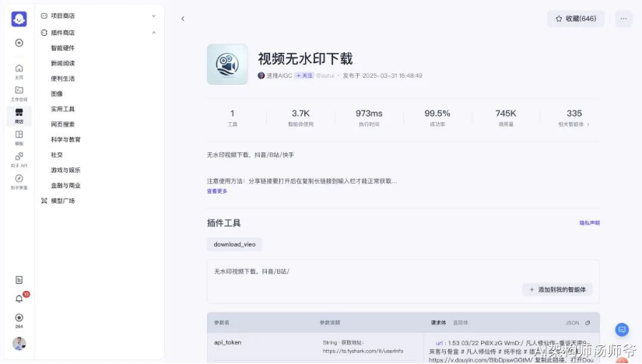This screenshot has height=364, width=642.
Task: Select 网页搜索 category
Action: [x=63, y=124]
